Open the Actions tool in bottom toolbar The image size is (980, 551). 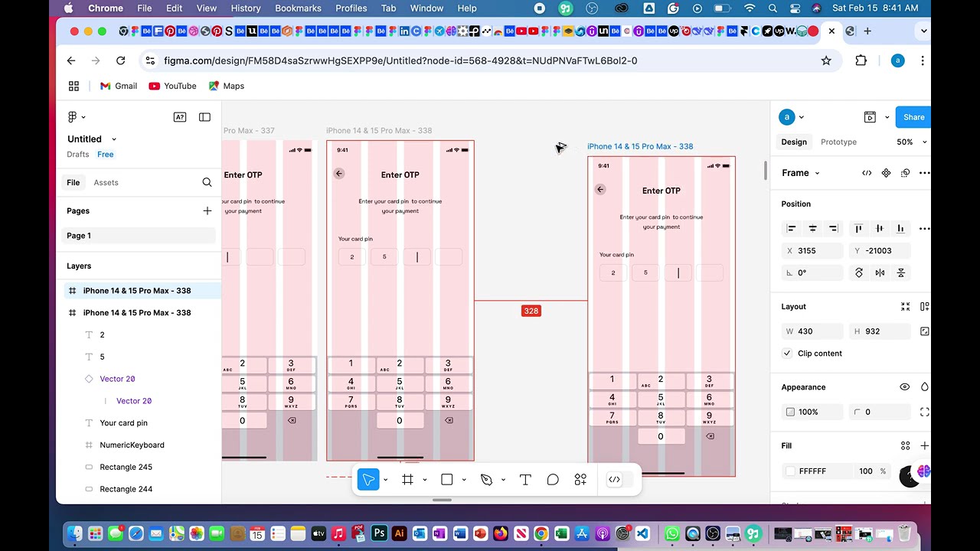580,480
